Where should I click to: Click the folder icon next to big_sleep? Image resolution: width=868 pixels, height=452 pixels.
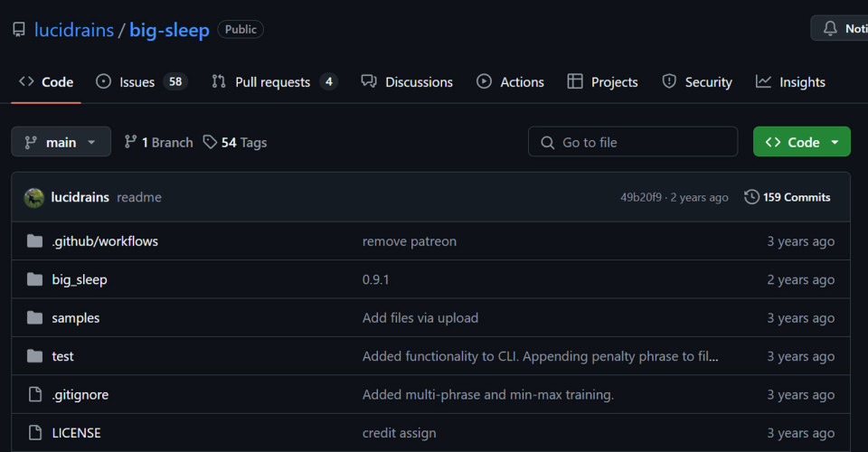[35, 280]
